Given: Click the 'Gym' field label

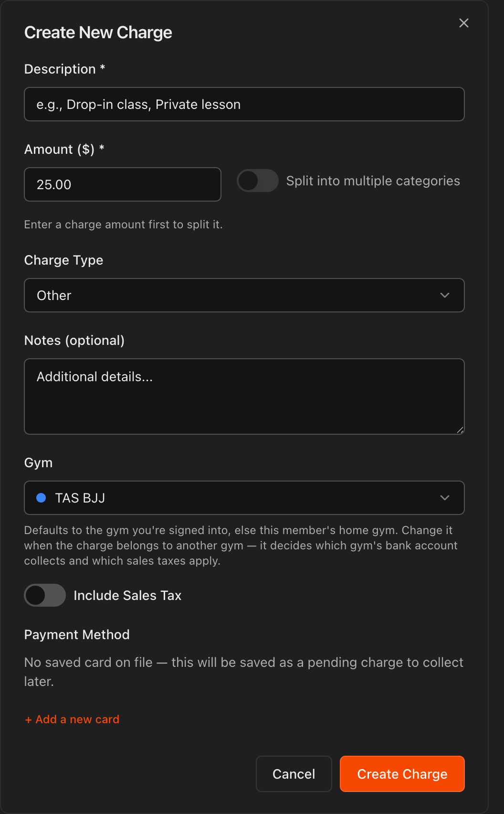Looking at the screenshot, I should click(x=39, y=462).
